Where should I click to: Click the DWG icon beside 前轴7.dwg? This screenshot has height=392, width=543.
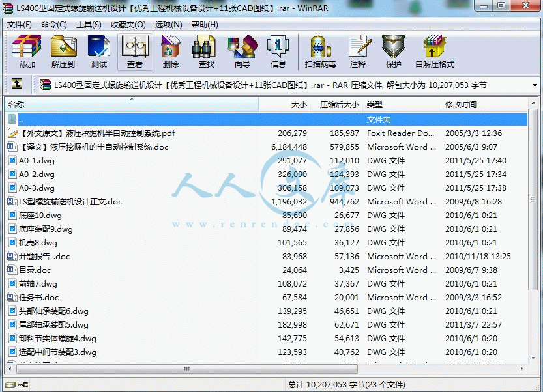(12, 284)
